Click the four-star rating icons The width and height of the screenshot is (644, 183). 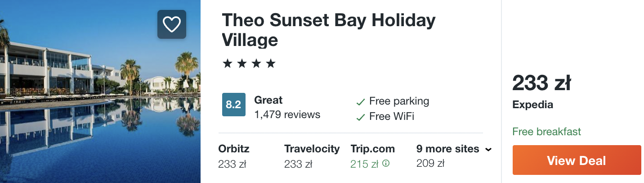point(249,64)
